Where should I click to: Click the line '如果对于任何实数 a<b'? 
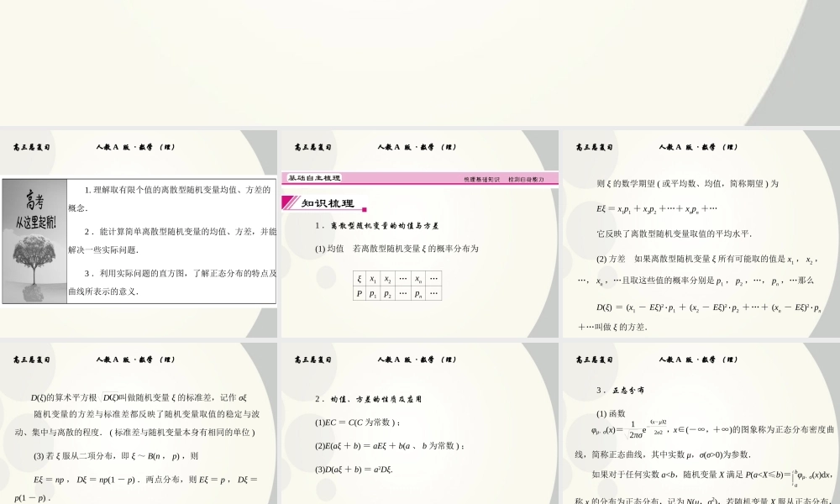coord(713,475)
